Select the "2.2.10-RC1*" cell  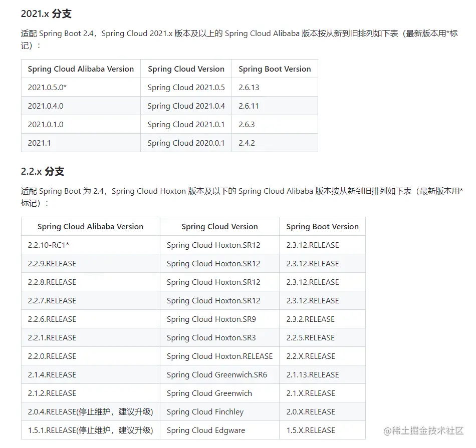tap(91, 245)
